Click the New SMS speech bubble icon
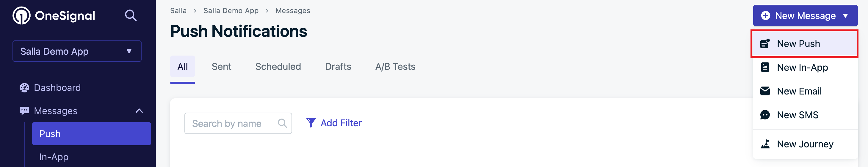 point(765,115)
